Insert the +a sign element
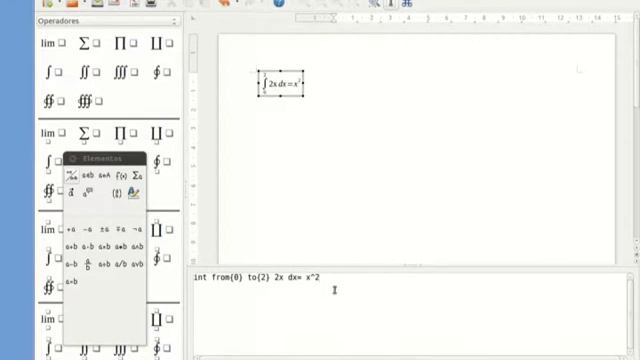 point(71,229)
